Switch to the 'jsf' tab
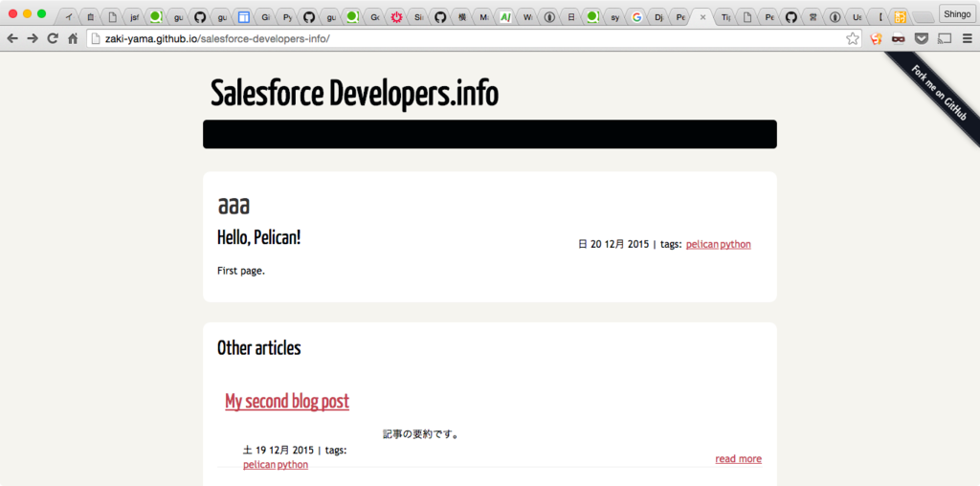This screenshot has width=980, height=486. (134, 17)
